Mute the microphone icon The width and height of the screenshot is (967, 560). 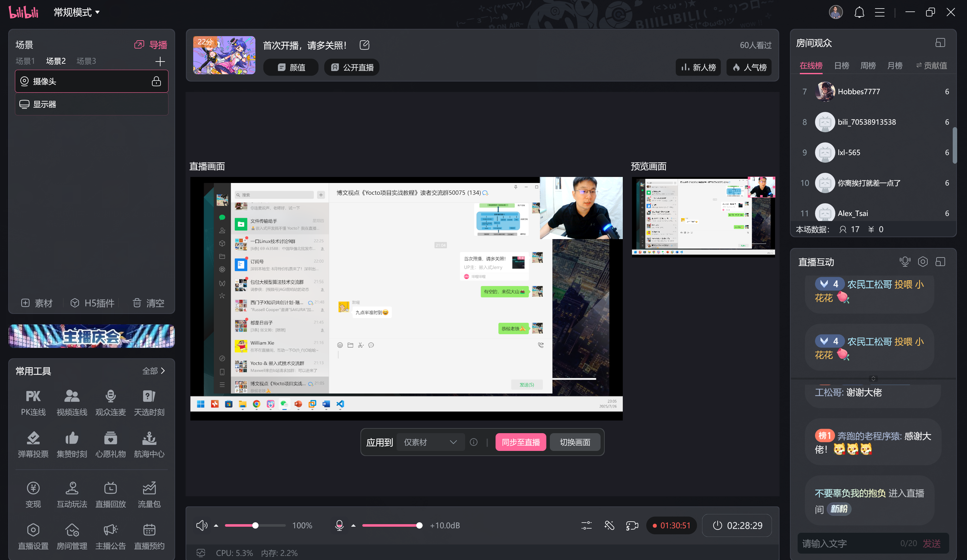(339, 525)
